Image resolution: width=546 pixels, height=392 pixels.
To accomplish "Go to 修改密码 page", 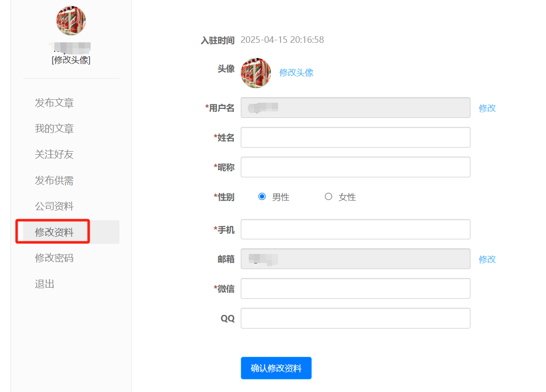I will [x=54, y=258].
